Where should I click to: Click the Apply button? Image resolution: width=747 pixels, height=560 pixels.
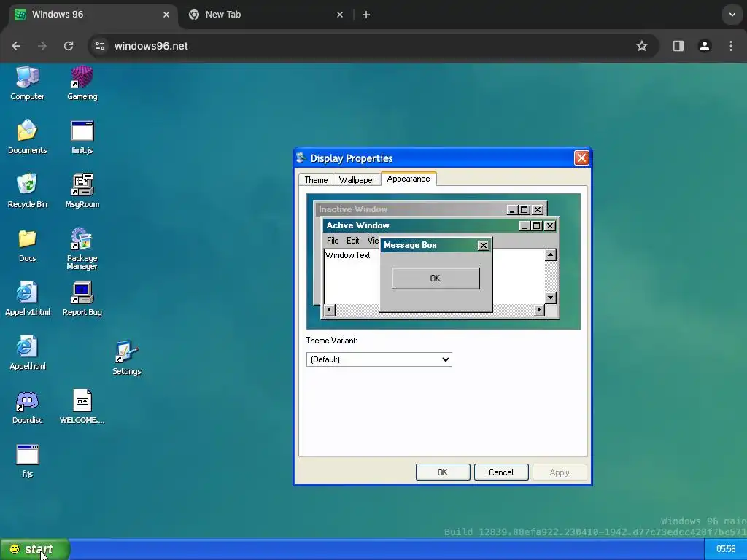[x=560, y=472]
